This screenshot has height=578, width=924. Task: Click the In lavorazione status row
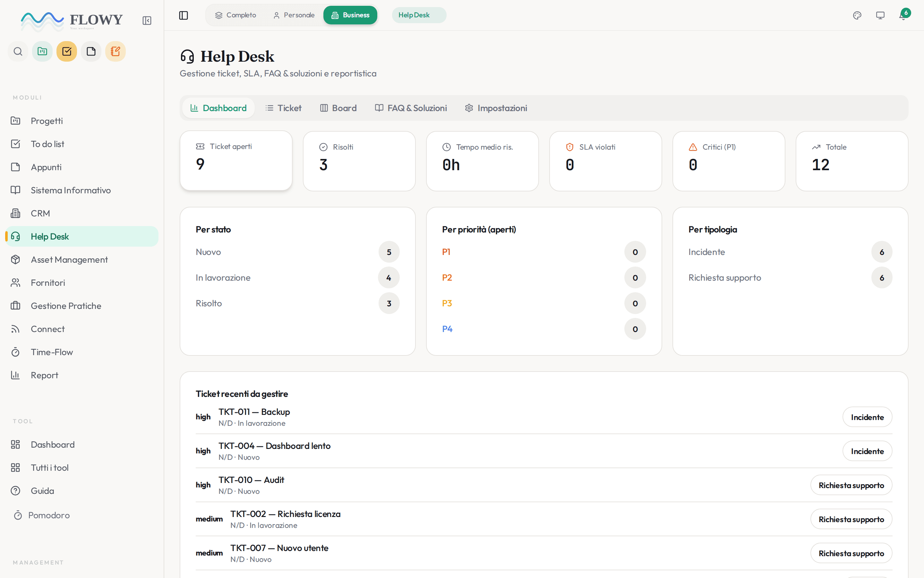point(297,277)
